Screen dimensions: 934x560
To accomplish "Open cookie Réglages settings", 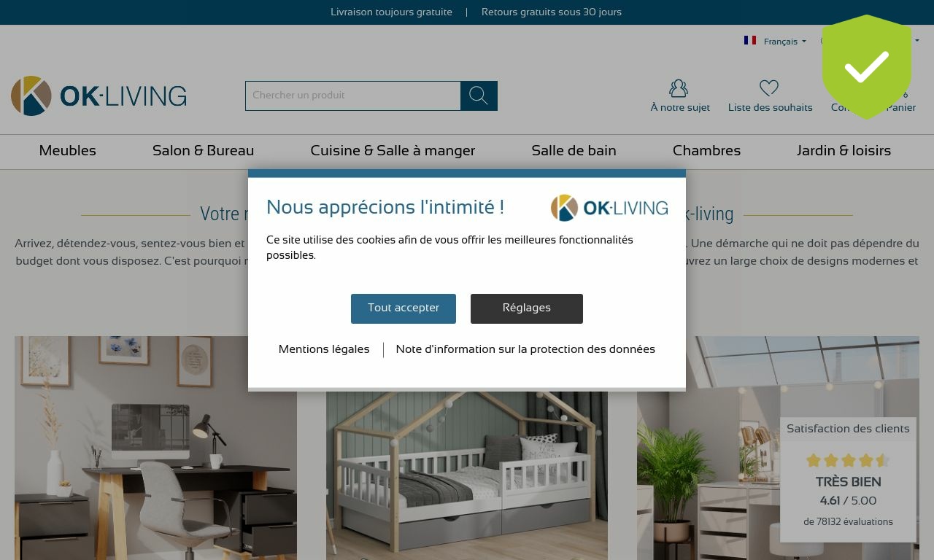I will click(527, 308).
